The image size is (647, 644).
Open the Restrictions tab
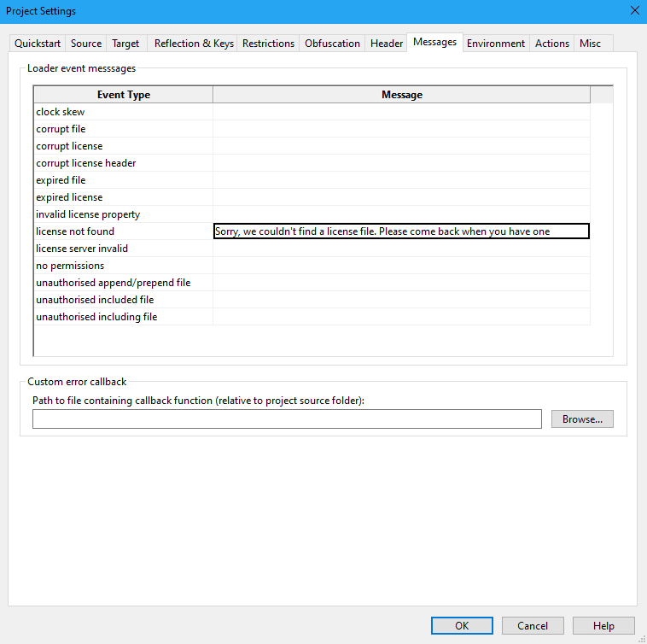268,44
